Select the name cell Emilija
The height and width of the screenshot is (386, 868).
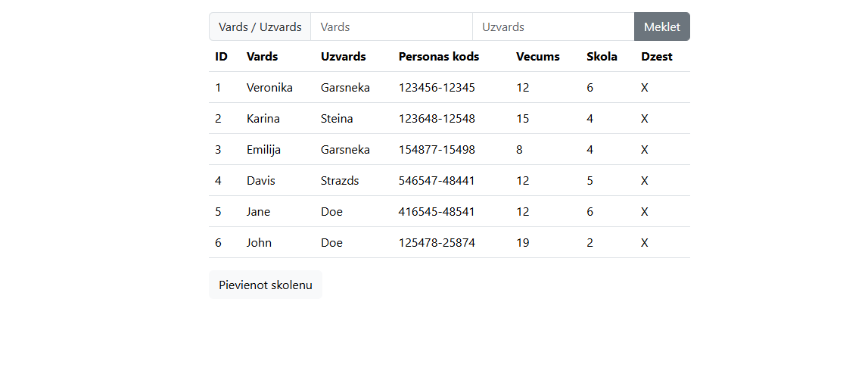click(x=263, y=150)
